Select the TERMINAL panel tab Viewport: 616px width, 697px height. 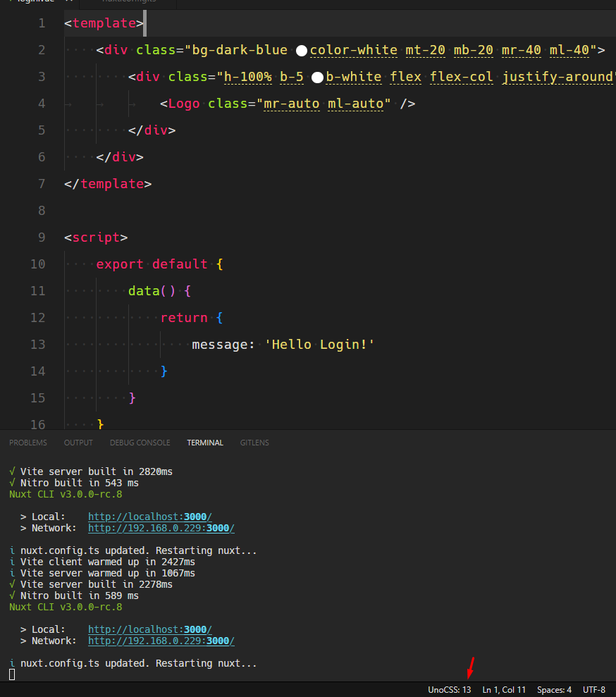tap(204, 443)
